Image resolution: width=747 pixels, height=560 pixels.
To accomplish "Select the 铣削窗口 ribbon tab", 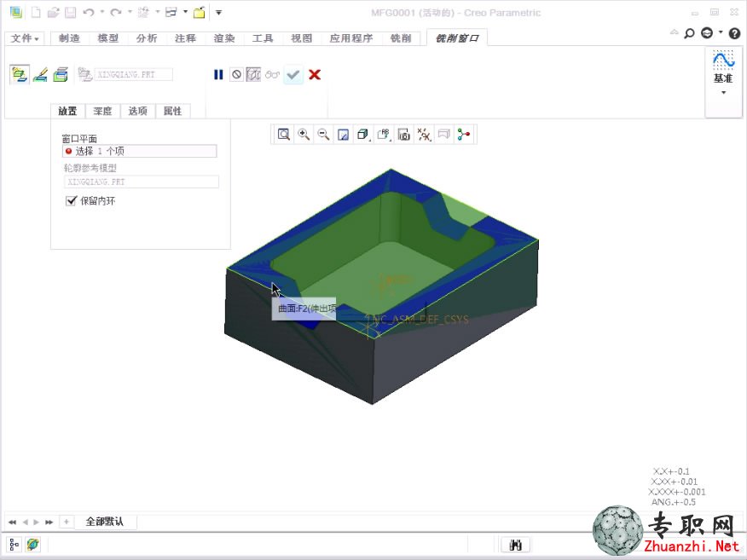I will pos(457,38).
